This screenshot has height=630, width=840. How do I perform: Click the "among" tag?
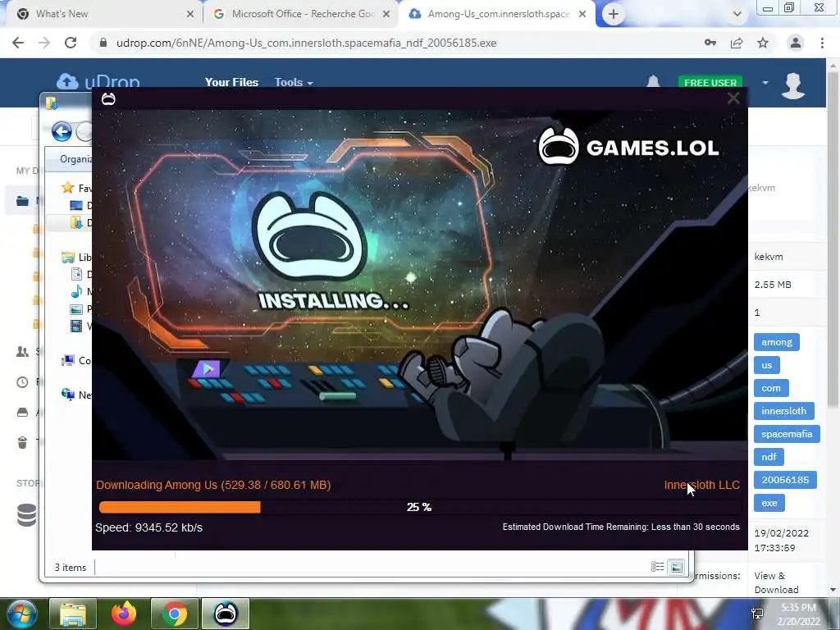tap(777, 342)
